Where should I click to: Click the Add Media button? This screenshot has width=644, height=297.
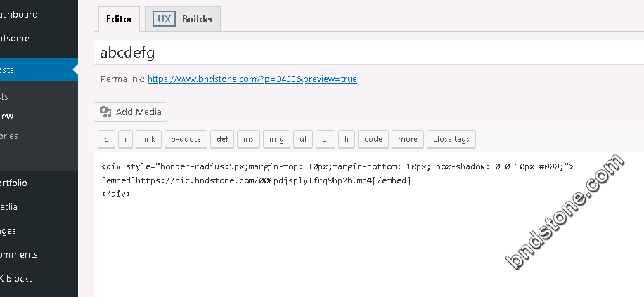[x=131, y=112]
